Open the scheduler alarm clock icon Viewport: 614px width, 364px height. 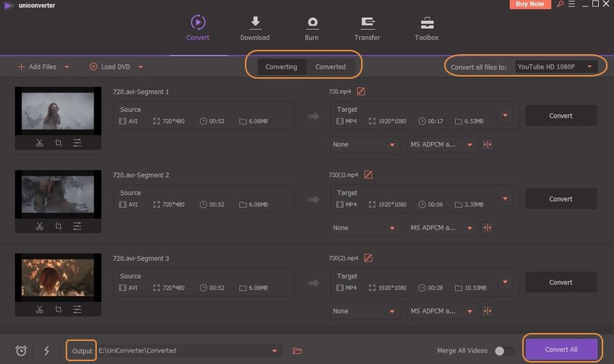click(x=21, y=351)
